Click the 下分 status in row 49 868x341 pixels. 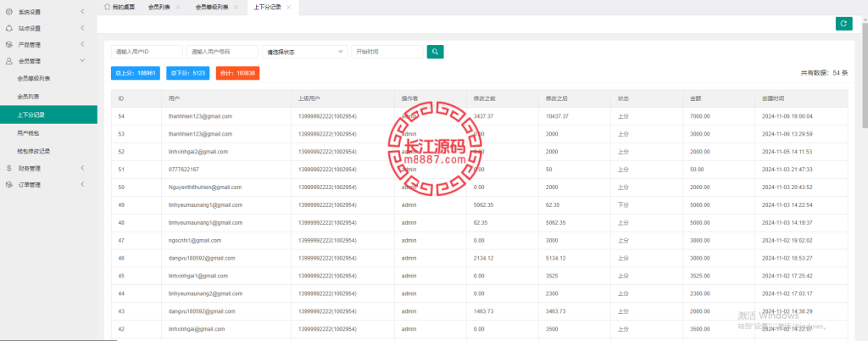tap(623, 204)
